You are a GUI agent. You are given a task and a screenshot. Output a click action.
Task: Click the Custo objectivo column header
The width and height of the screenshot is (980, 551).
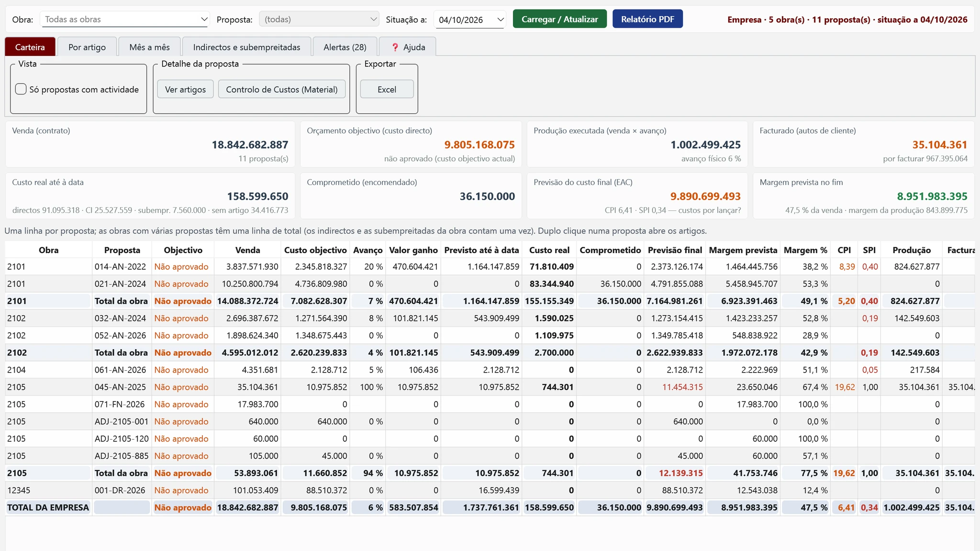pos(315,250)
